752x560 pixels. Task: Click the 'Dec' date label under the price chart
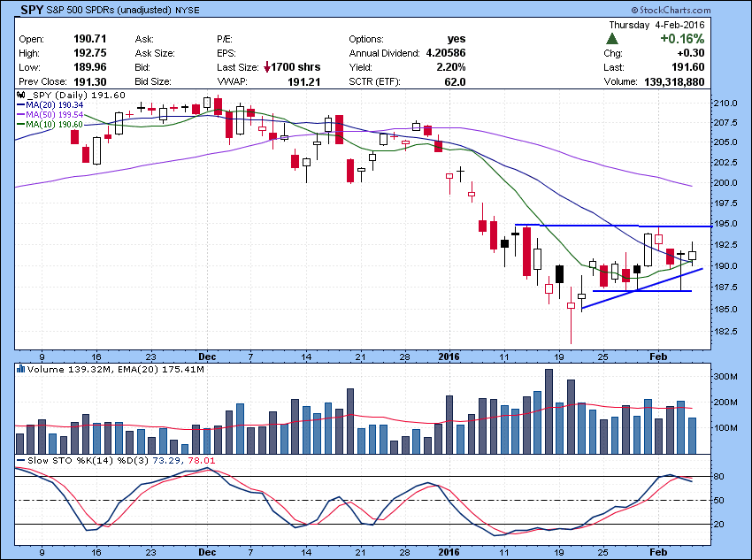click(x=207, y=357)
